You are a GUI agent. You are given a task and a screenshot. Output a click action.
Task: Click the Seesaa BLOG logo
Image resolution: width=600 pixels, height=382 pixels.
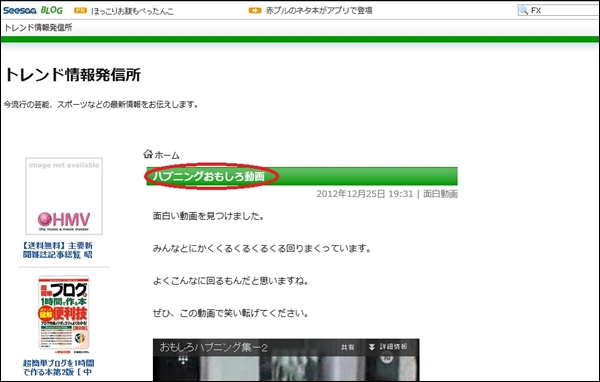[x=33, y=10]
